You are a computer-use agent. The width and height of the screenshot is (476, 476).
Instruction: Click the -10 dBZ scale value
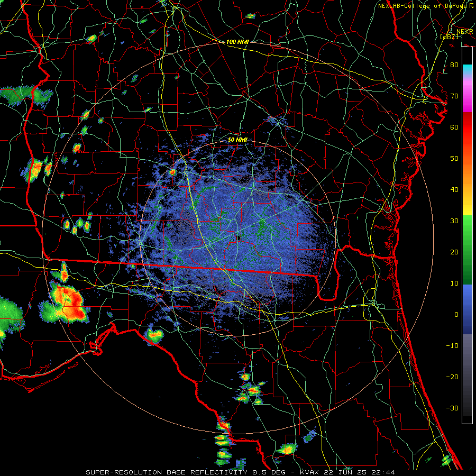pos(452,346)
